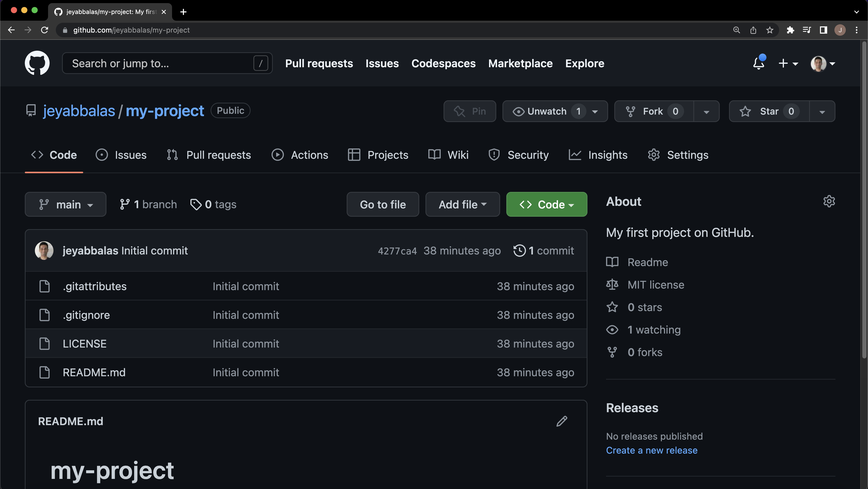Expand the user avatar menu
Image resolution: width=868 pixels, height=489 pixels.
coord(823,63)
